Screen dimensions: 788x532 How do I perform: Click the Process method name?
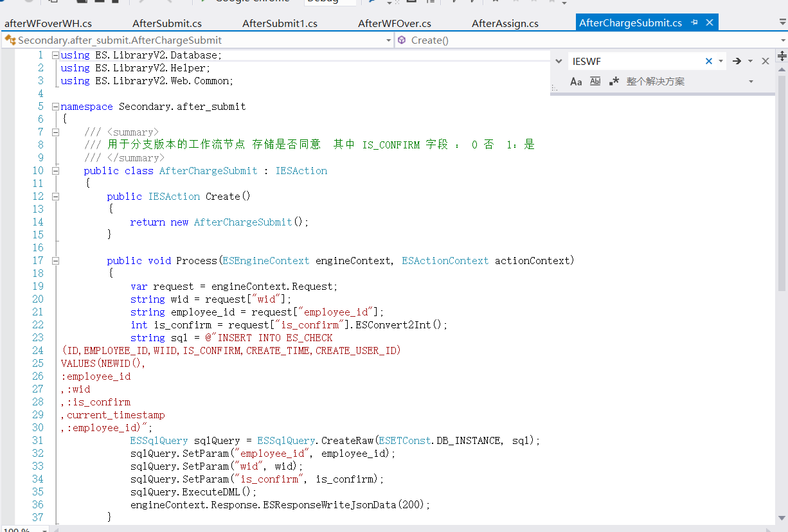tap(197, 261)
